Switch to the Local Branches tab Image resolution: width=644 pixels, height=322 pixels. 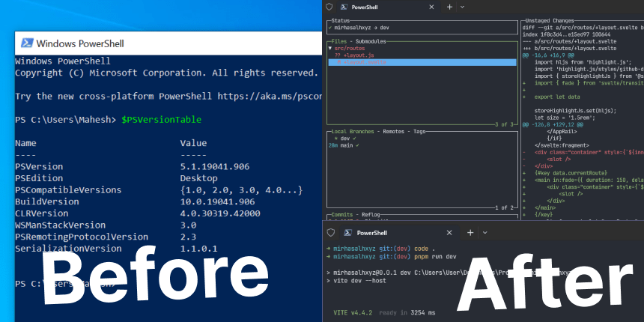tap(353, 132)
